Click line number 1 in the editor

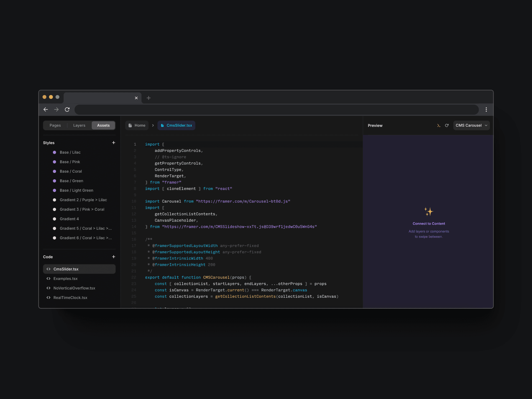click(x=135, y=144)
